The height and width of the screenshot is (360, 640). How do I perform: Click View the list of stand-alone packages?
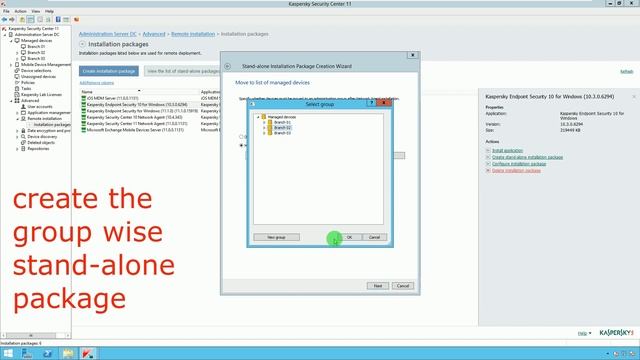(x=183, y=71)
